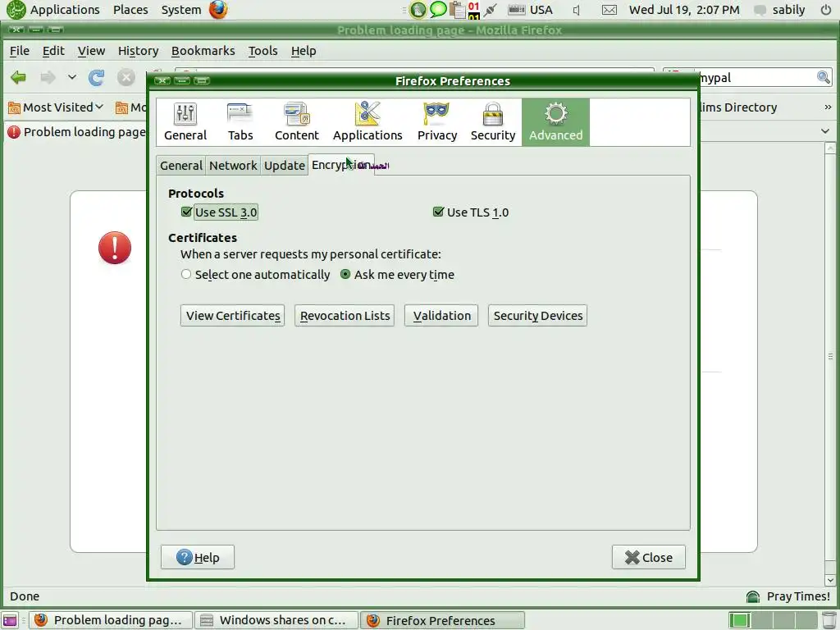Click the Help button in preferences
This screenshot has width=840, height=630.
(198, 557)
